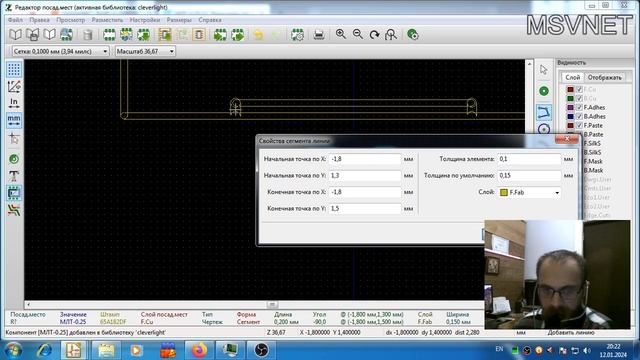This screenshot has height=360, width=640.
Task: Open footprint properties gear icon
Action: click(x=297, y=35)
